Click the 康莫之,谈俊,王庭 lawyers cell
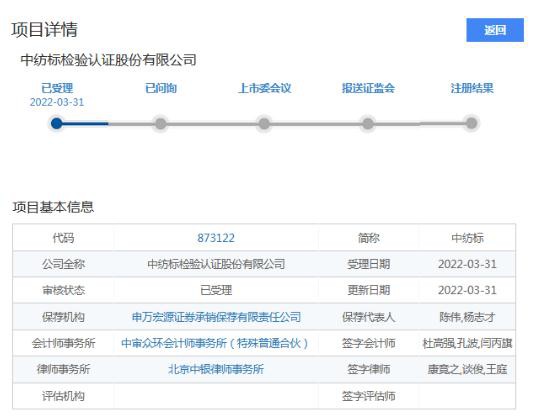Viewport: 538px width, 419px height. 467,369
